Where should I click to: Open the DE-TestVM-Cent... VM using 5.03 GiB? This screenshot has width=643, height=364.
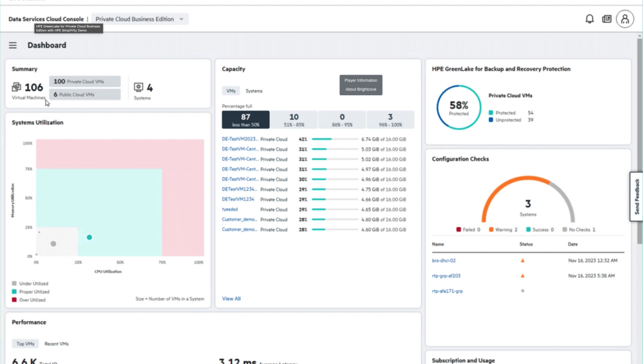pos(240,149)
